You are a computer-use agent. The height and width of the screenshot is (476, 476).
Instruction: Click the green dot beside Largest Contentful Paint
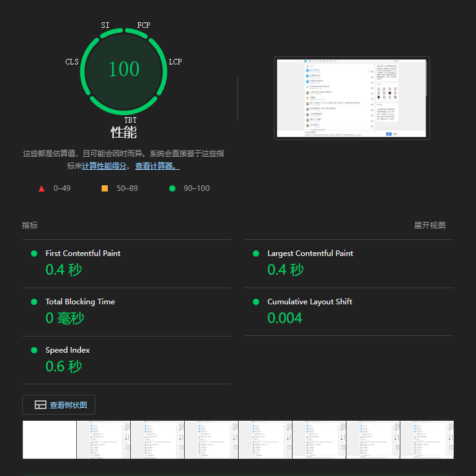click(x=256, y=253)
